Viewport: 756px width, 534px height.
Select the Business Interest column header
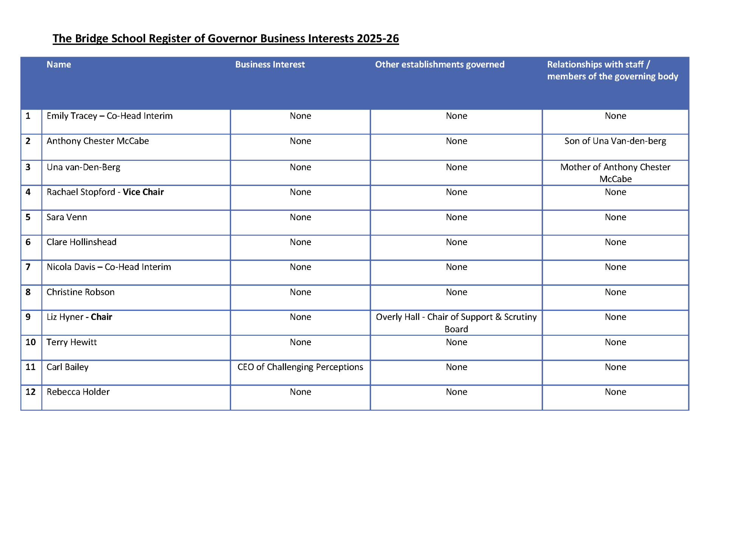tap(270, 65)
